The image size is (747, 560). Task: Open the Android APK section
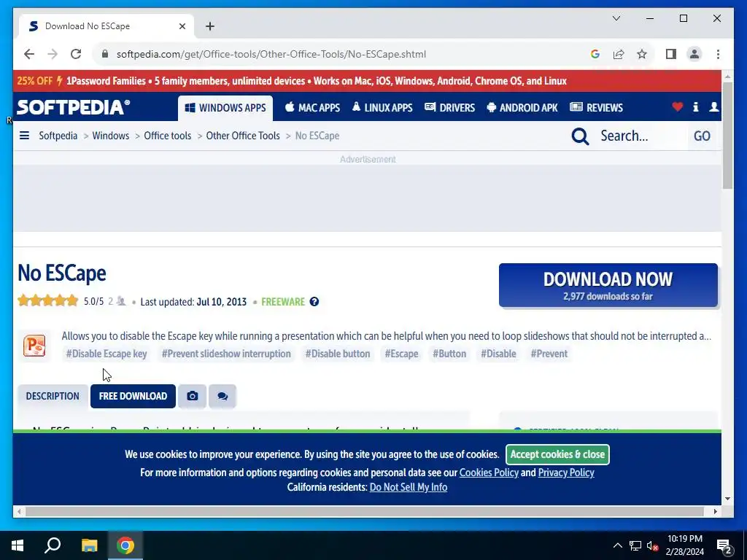point(522,108)
